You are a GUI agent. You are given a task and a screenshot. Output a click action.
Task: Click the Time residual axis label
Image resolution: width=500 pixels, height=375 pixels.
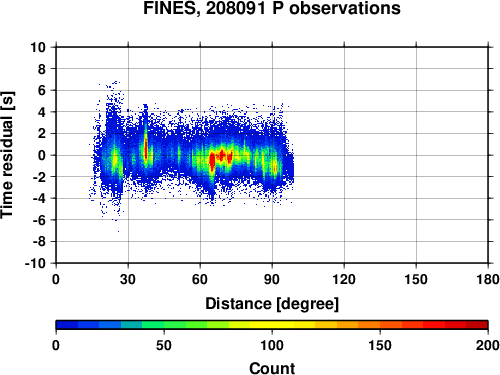tap(7, 155)
